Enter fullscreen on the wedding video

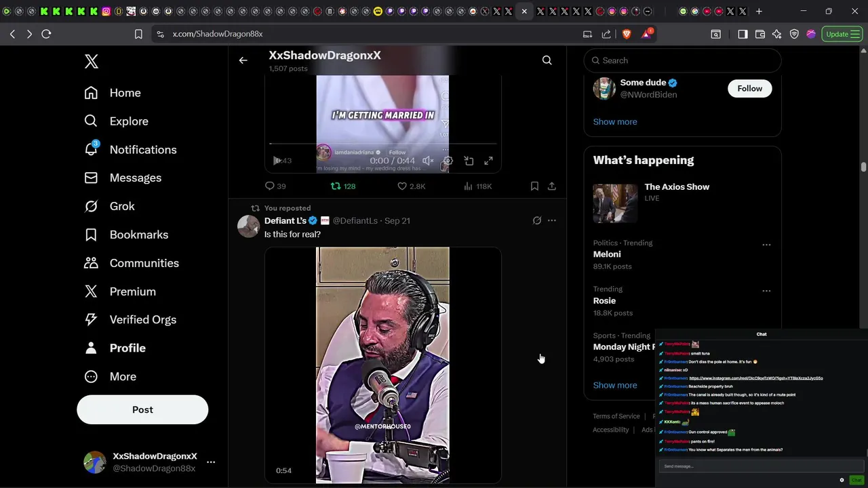point(488,161)
